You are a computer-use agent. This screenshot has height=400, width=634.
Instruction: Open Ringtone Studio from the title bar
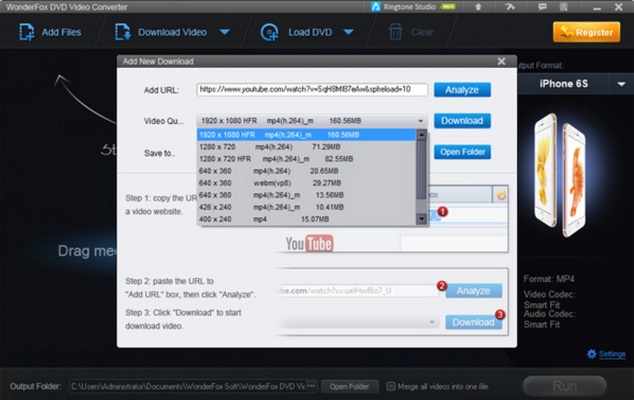[x=413, y=7]
